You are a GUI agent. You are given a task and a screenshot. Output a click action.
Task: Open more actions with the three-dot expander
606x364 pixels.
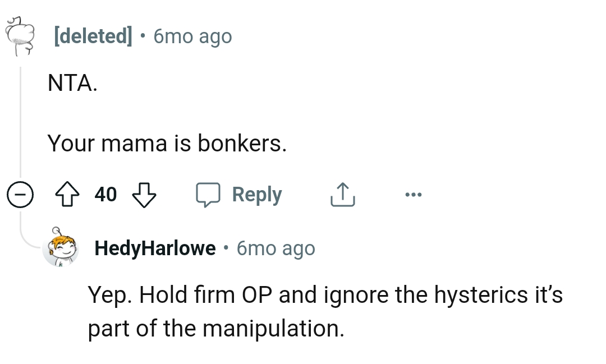coord(414,194)
